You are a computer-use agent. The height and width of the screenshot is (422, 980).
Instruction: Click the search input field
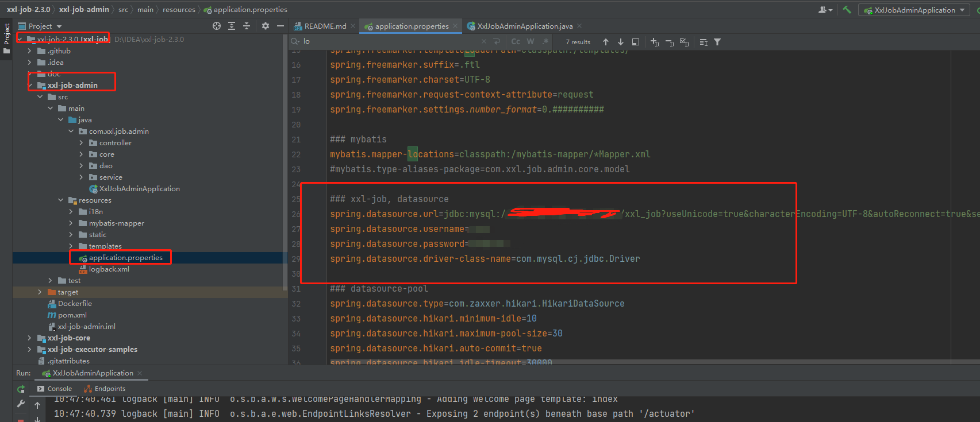391,41
